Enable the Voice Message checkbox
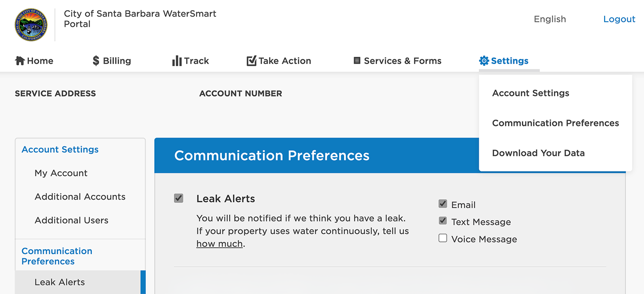Screen dimensions: 644x294 point(443,238)
